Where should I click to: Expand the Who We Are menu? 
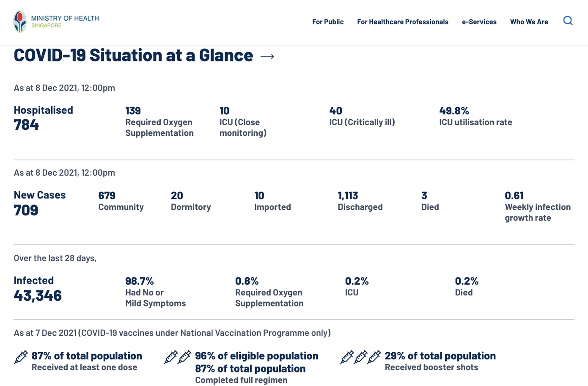pos(529,22)
